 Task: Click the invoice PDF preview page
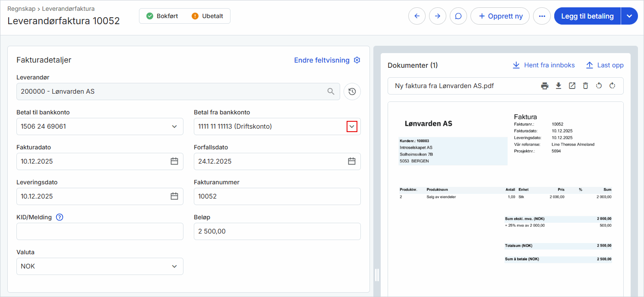pos(505,199)
